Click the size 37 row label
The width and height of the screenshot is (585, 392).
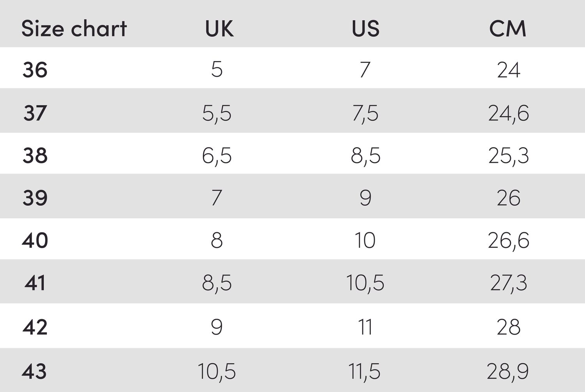coord(35,113)
